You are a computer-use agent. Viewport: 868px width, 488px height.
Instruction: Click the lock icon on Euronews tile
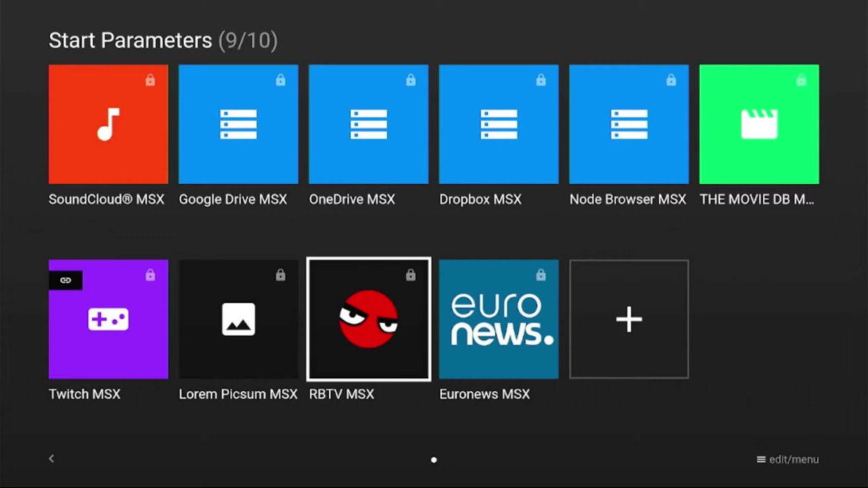(541, 275)
